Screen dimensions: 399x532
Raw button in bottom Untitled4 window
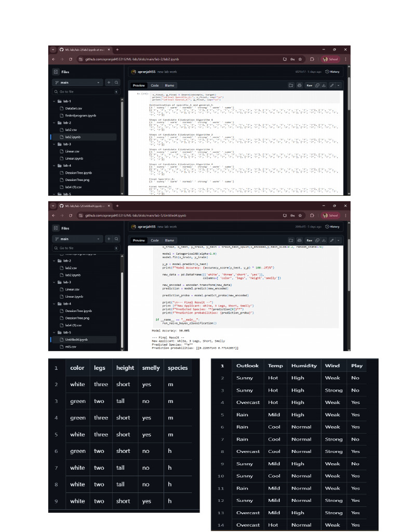coord(310,240)
